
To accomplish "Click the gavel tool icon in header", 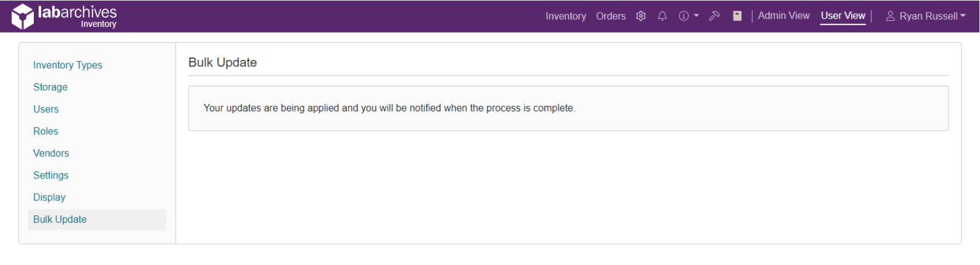I will (x=714, y=16).
